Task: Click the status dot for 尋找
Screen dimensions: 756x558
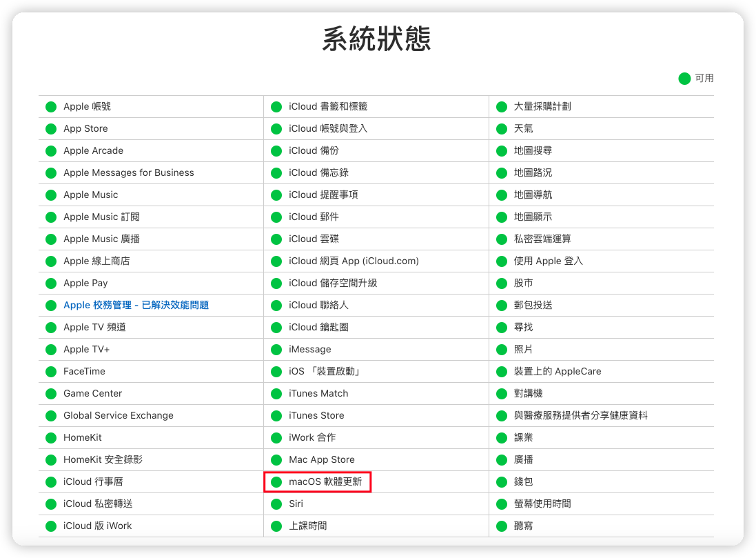Action: point(502,328)
